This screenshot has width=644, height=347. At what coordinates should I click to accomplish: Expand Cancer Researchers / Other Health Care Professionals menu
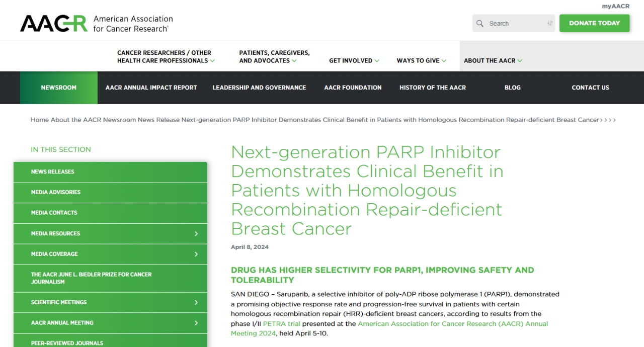click(x=166, y=56)
